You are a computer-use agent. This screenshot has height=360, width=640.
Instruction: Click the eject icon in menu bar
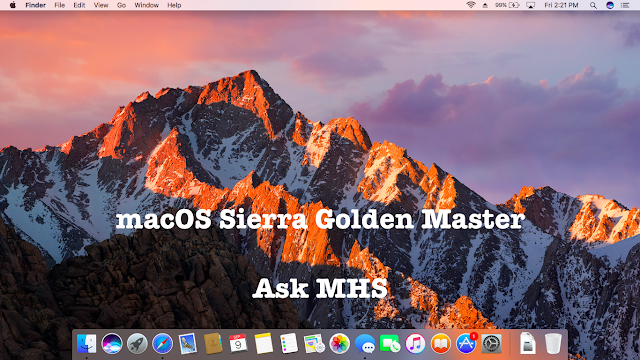pyautogui.click(x=485, y=5)
